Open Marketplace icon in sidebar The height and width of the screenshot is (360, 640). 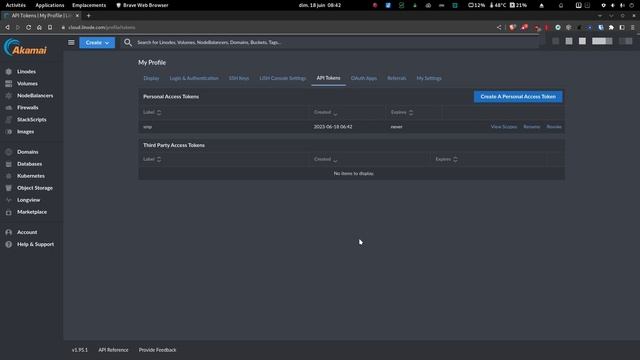tap(9, 212)
